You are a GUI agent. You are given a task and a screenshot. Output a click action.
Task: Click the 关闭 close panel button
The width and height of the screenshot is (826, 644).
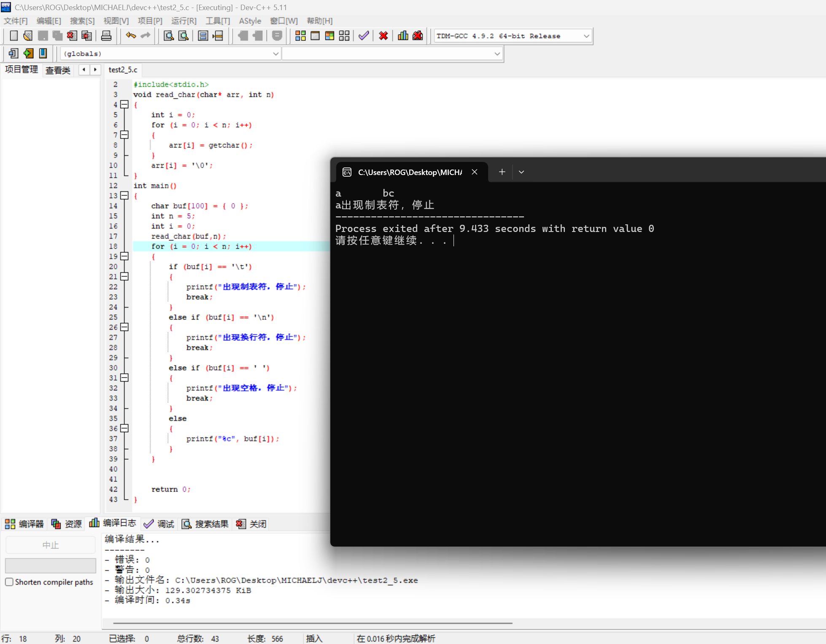(251, 524)
